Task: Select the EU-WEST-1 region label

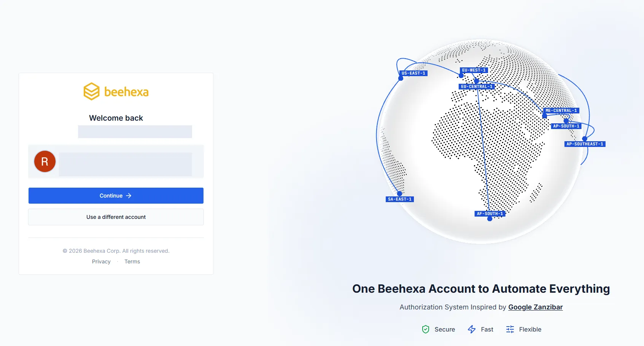Action: 474,70
